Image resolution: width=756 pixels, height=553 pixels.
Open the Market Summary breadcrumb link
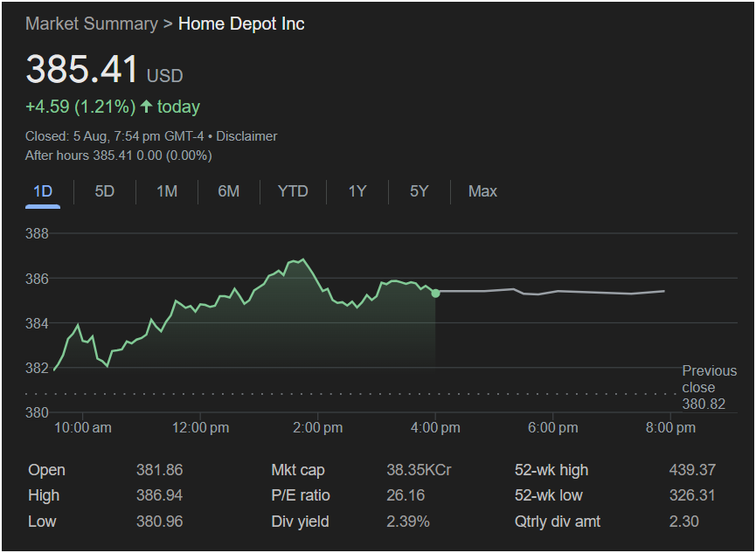pyautogui.click(x=92, y=24)
